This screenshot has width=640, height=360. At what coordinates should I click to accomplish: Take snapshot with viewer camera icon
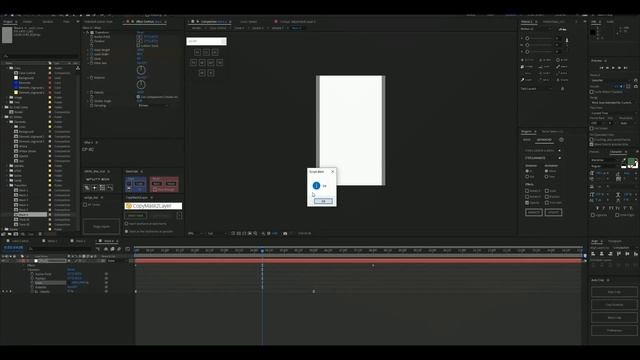285,233
